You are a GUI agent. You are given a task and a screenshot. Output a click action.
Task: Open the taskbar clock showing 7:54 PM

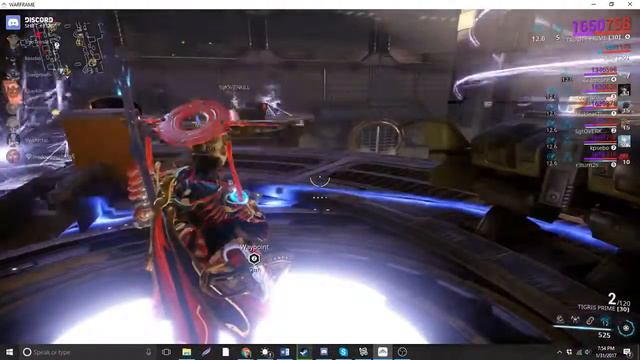tap(606, 352)
